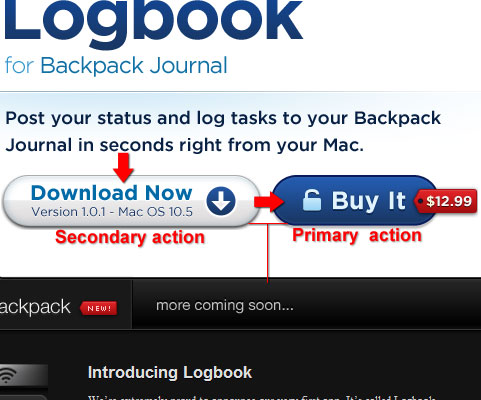
Task: Click the Buy It button
Action: coord(355,200)
